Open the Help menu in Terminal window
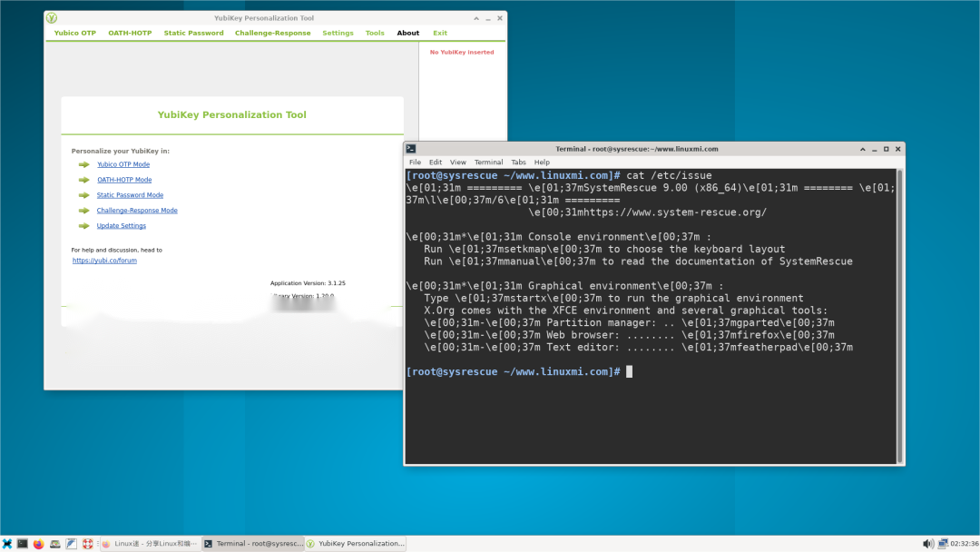Image resolution: width=980 pixels, height=552 pixels. (542, 162)
